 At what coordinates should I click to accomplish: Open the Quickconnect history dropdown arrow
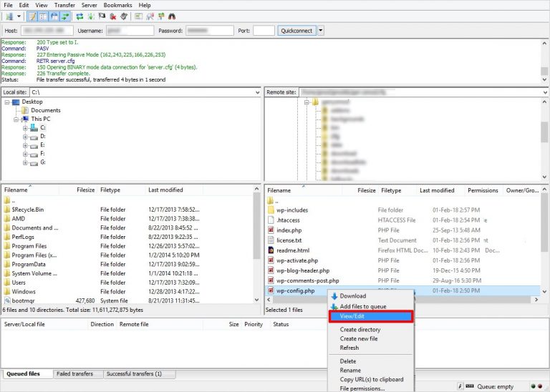click(x=320, y=31)
